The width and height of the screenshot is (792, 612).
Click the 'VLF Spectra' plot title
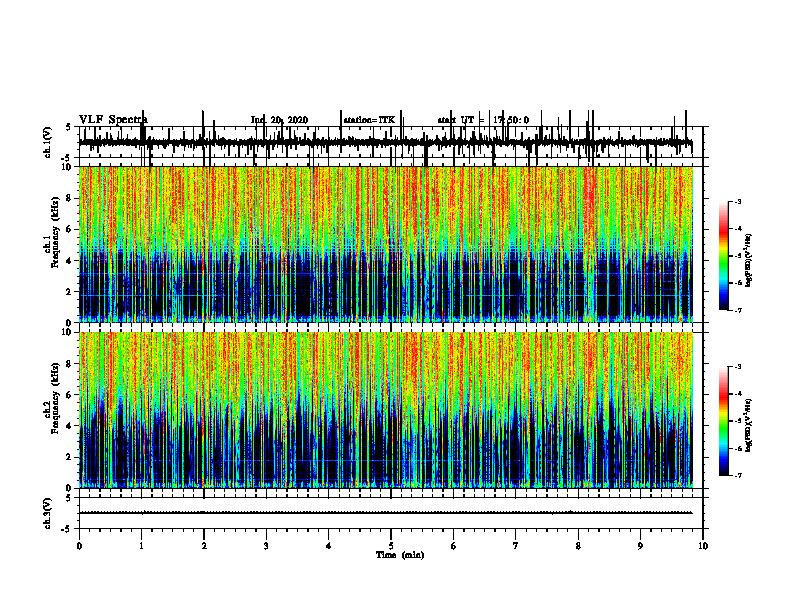coord(113,120)
